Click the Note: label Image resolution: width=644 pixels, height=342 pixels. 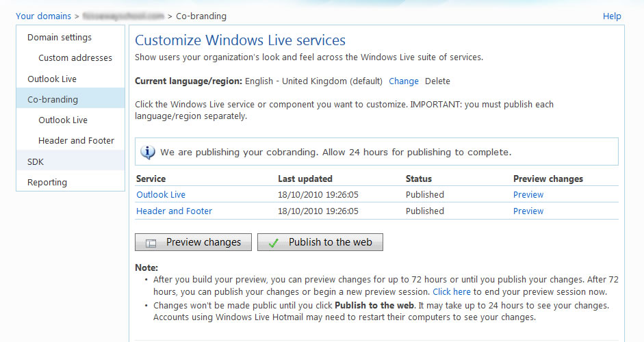[x=146, y=267]
